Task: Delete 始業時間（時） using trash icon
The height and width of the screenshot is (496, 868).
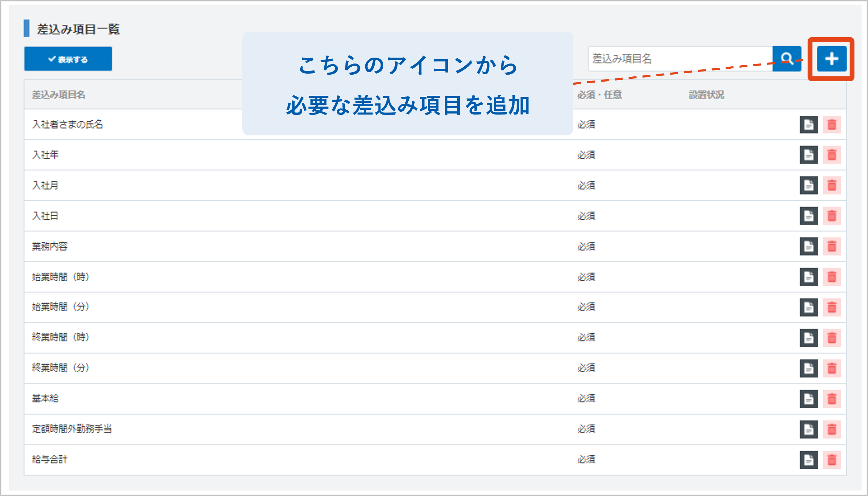Action: [x=832, y=277]
